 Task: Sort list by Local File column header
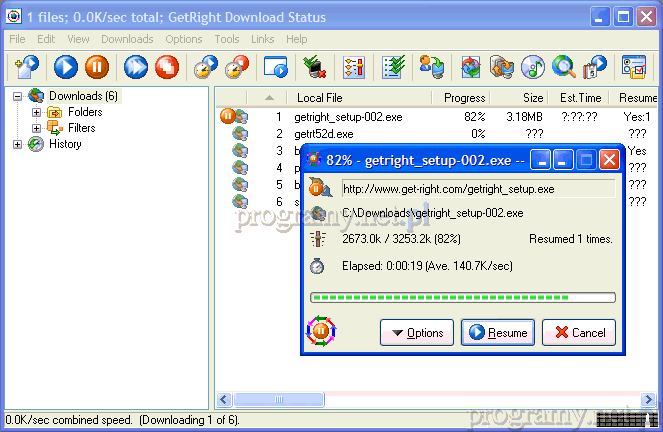319,98
